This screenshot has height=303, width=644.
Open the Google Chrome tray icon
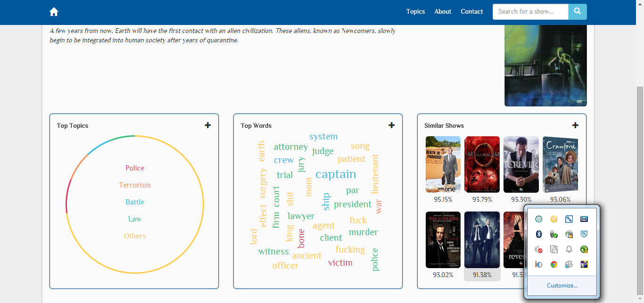[x=554, y=264]
